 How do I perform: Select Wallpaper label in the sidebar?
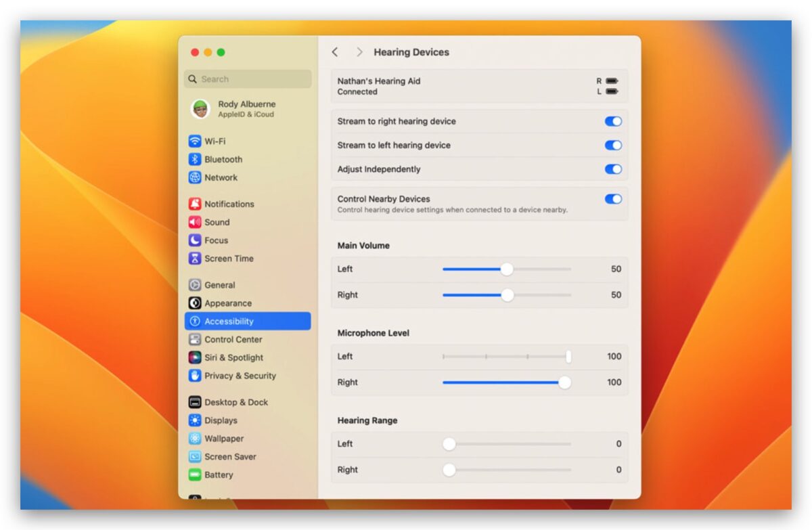[x=224, y=439]
